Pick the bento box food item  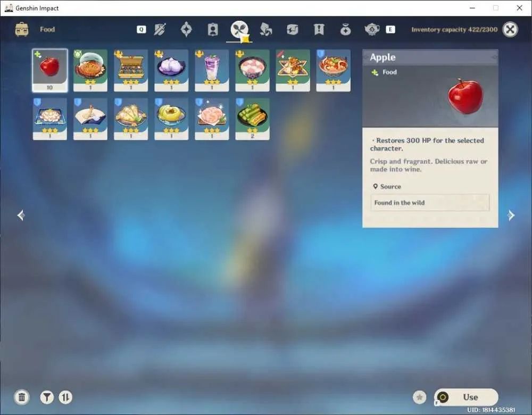coord(131,71)
